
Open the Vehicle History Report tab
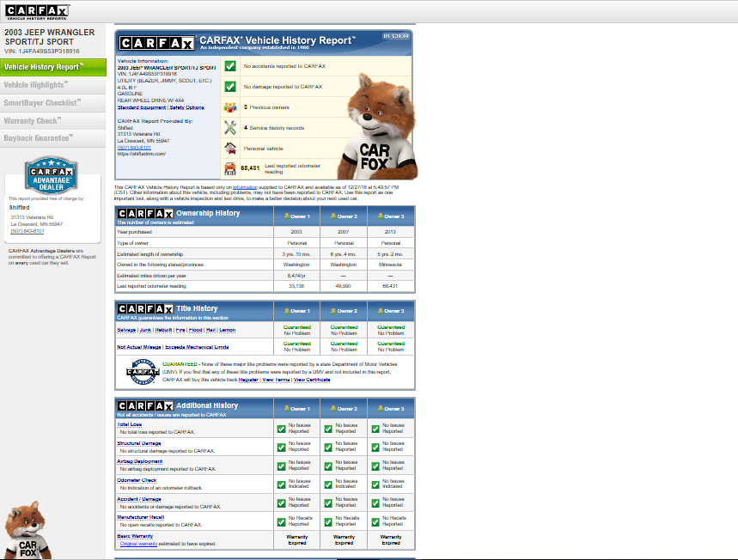tap(53, 67)
